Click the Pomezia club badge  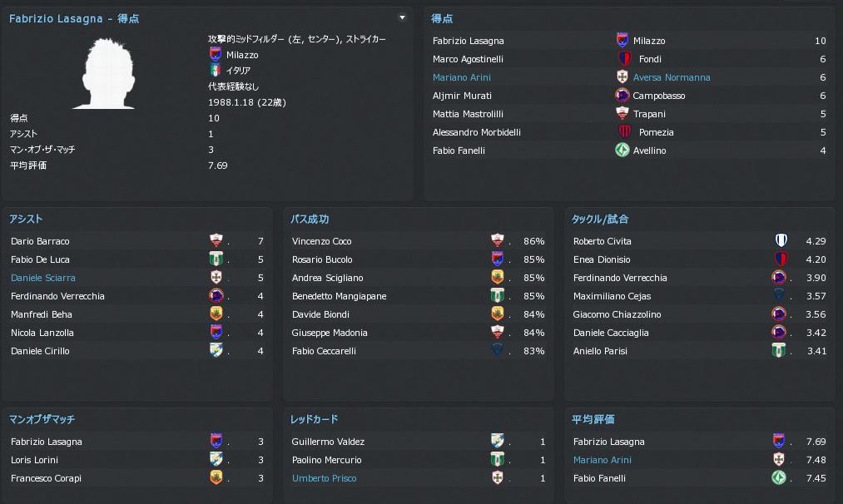625,132
